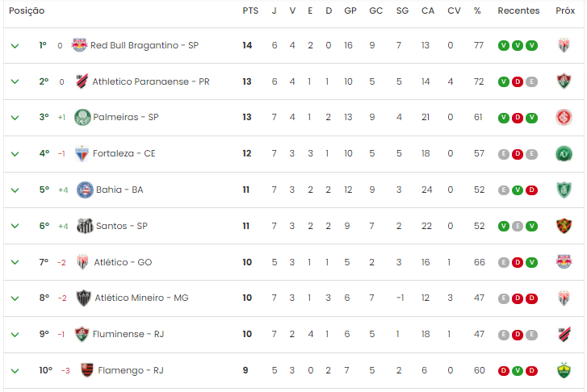Image resolution: width=587 pixels, height=392 pixels.
Task: Click the Santos club crest
Action: 85,226
